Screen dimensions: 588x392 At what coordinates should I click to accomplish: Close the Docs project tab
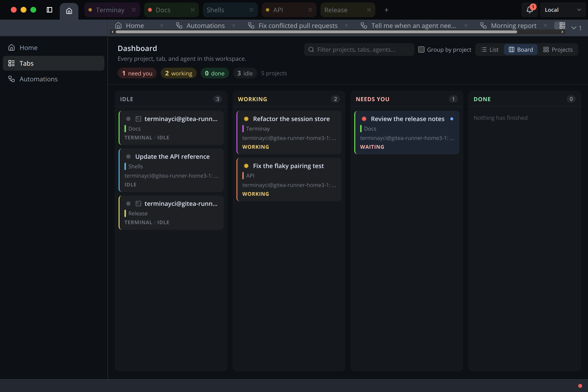193,10
